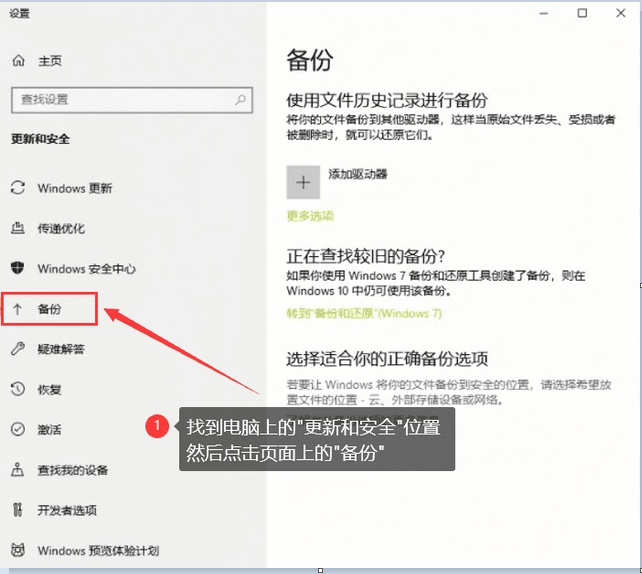Maximize the Settings window
The height and width of the screenshot is (574, 642).
(x=582, y=13)
